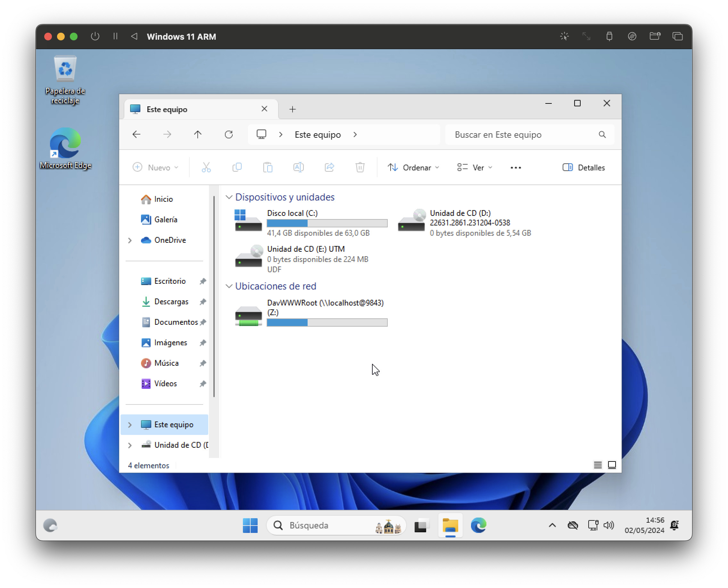The height and width of the screenshot is (588, 728).
Task: Click the Paste clipboard icon
Action: [x=268, y=167]
